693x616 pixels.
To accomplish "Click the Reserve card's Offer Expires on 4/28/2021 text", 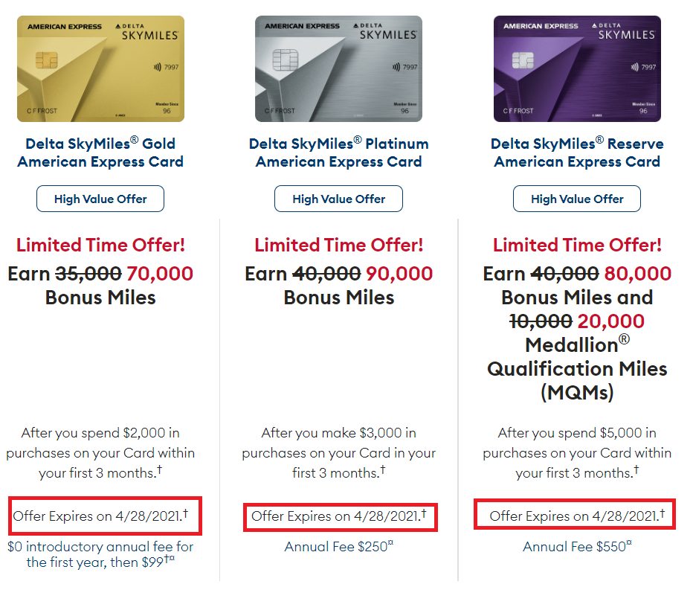I will (x=577, y=516).
